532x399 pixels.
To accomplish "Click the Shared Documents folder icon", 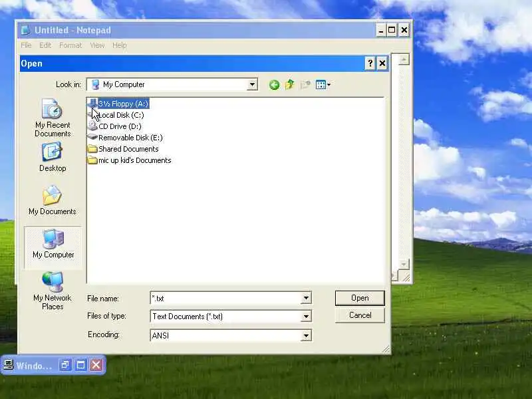I will click(x=92, y=149).
